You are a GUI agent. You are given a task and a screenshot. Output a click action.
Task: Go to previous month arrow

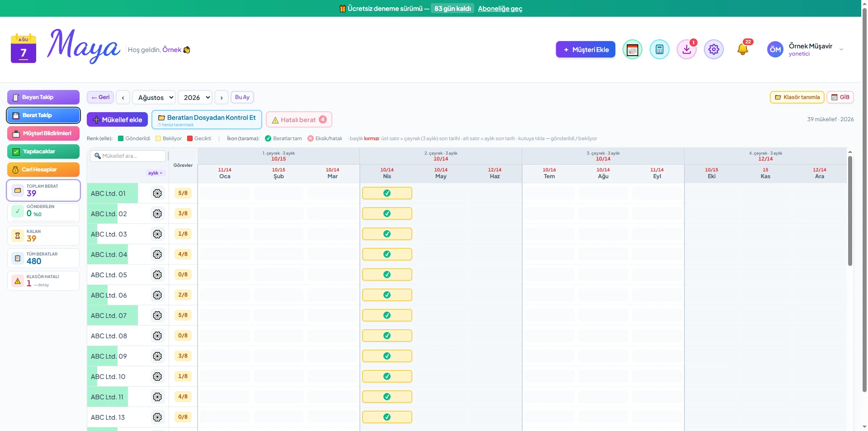point(123,97)
